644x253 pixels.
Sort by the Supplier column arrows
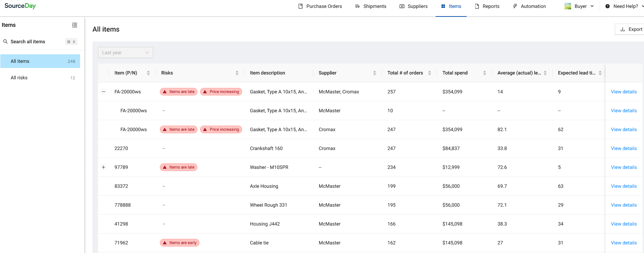(x=374, y=73)
